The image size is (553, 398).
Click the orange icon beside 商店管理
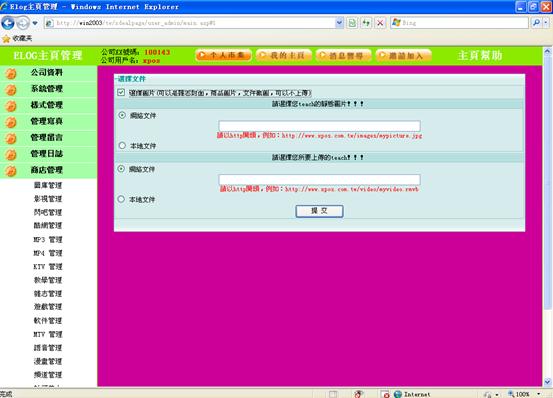tap(11, 171)
